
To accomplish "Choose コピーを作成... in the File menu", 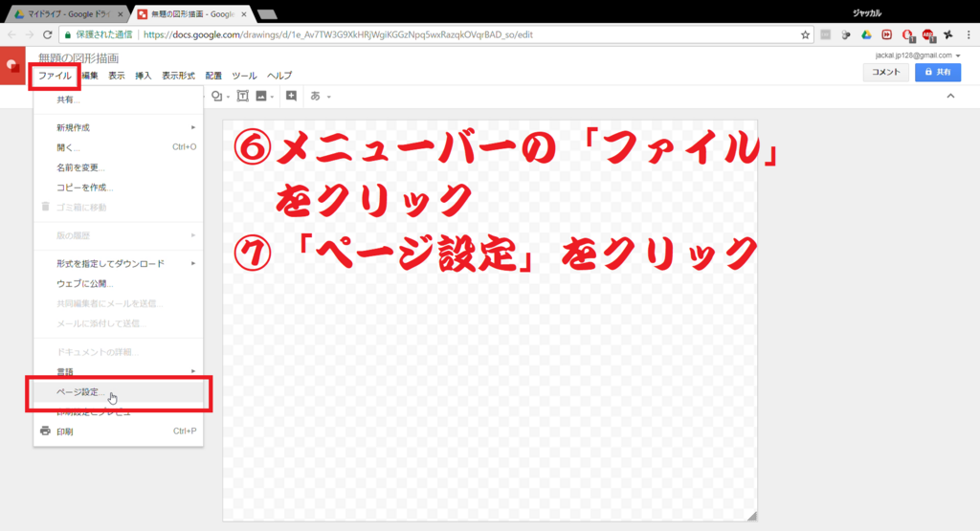I will coord(118,188).
